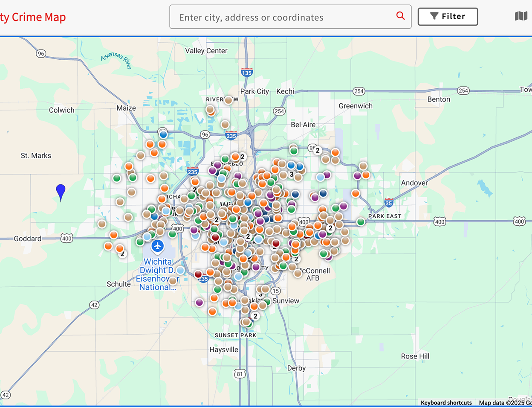Click the Maize map label
The width and height of the screenshot is (532, 408).
click(x=126, y=108)
